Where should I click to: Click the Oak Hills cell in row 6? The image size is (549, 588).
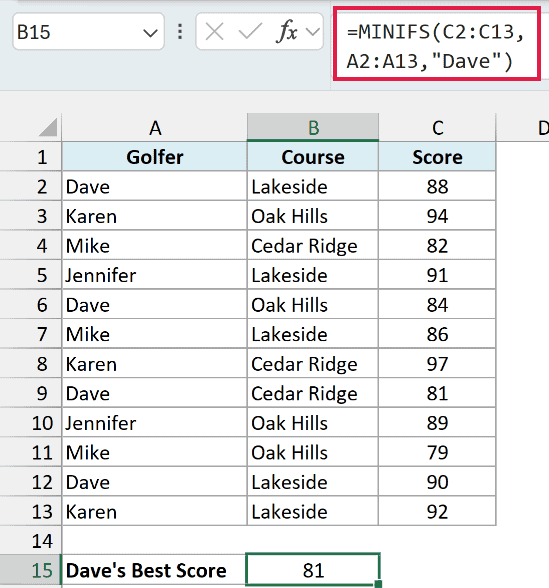tap(313, 304)
